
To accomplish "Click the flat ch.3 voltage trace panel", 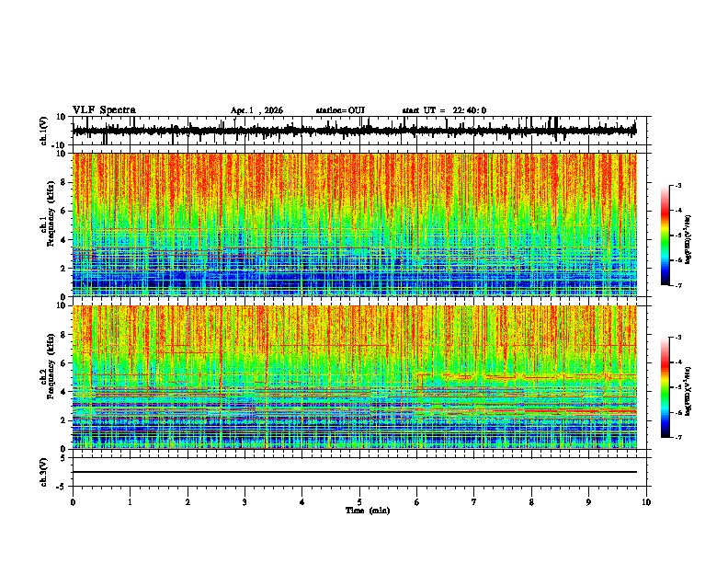I will (x=361, y=472).
